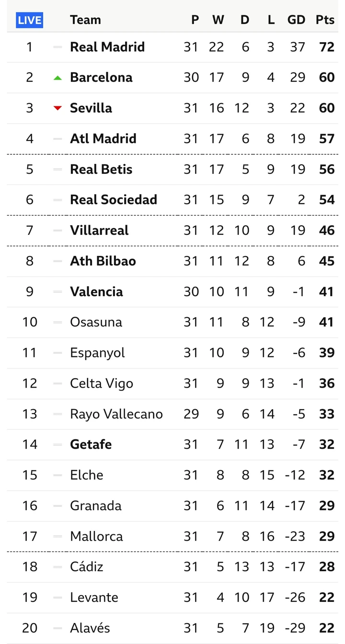Open the Barcelona team link
Image resolution: width=345 pixels, height=644 pixels.
coord(101,78)
